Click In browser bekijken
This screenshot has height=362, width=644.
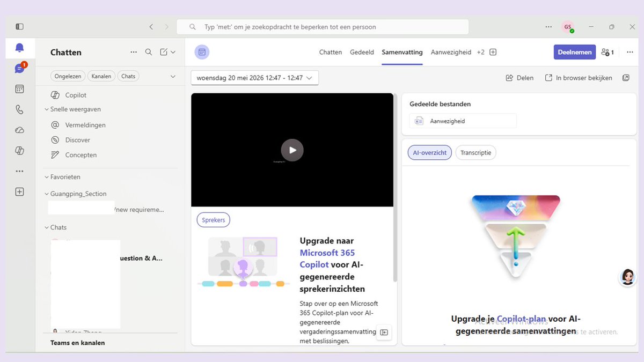[579, 78]
